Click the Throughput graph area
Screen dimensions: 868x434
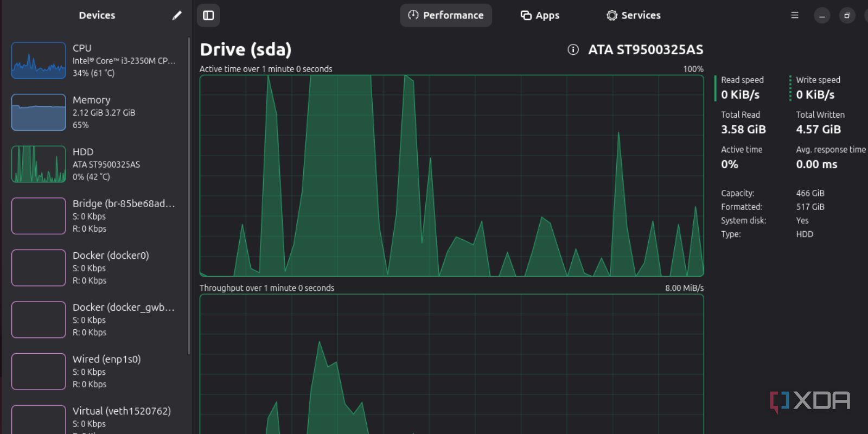[x=452, y=364]
